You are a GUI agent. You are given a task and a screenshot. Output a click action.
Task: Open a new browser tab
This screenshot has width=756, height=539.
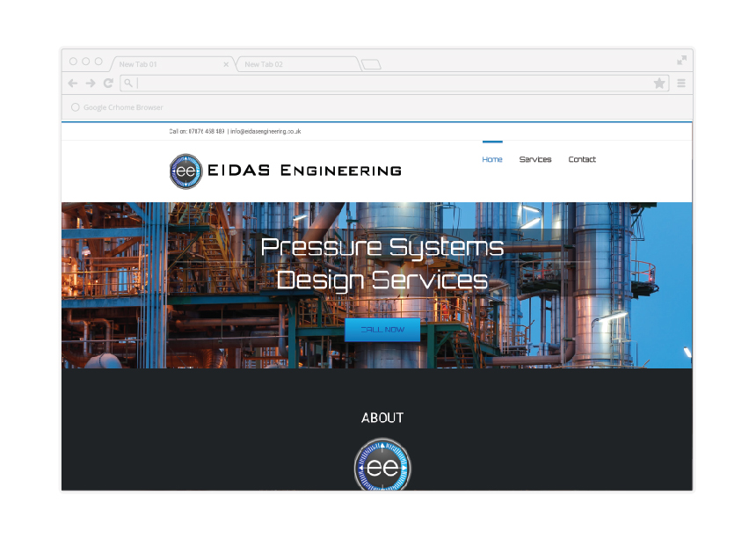point(372,64)
